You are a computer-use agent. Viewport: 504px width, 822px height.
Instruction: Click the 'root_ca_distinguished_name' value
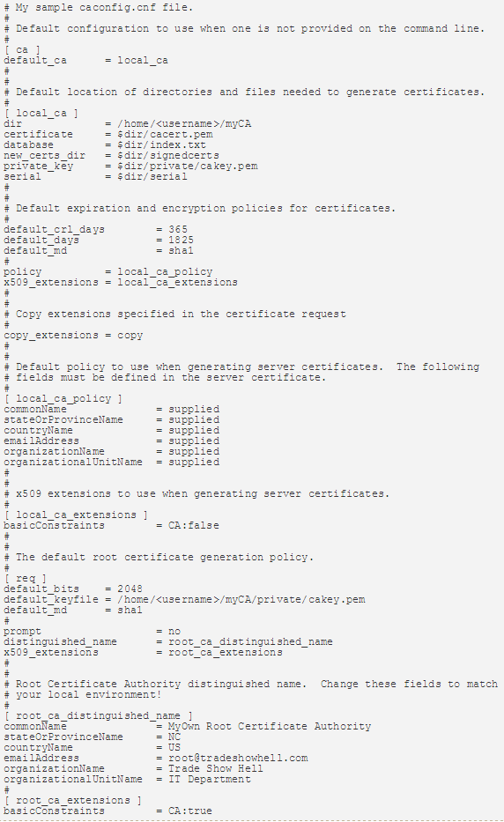[x=250, y=641]
